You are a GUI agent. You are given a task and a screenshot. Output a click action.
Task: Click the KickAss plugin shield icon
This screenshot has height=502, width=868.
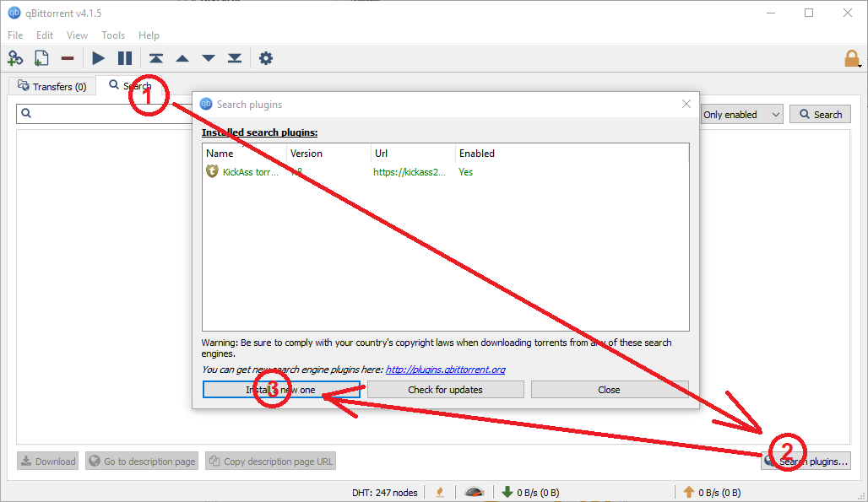coord(212,171)
